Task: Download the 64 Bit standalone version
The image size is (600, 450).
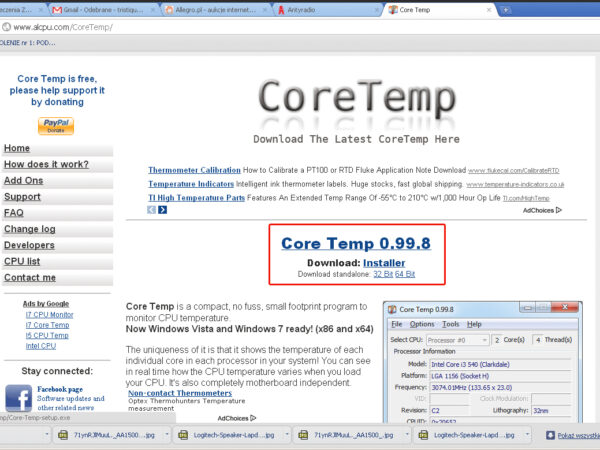Action: coord(405,273)
